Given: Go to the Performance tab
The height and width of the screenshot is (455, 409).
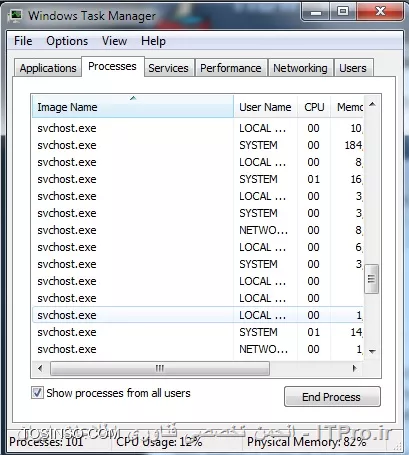Looking at the screenshot, I should point(231,68).
